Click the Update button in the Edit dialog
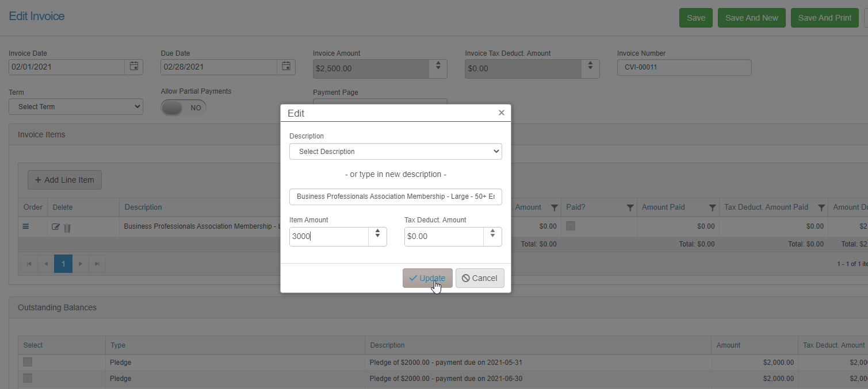The height and width of the screenshot is (389, 868). 427,278
